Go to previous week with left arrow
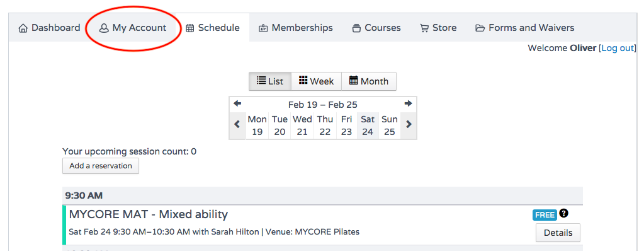 237,103
